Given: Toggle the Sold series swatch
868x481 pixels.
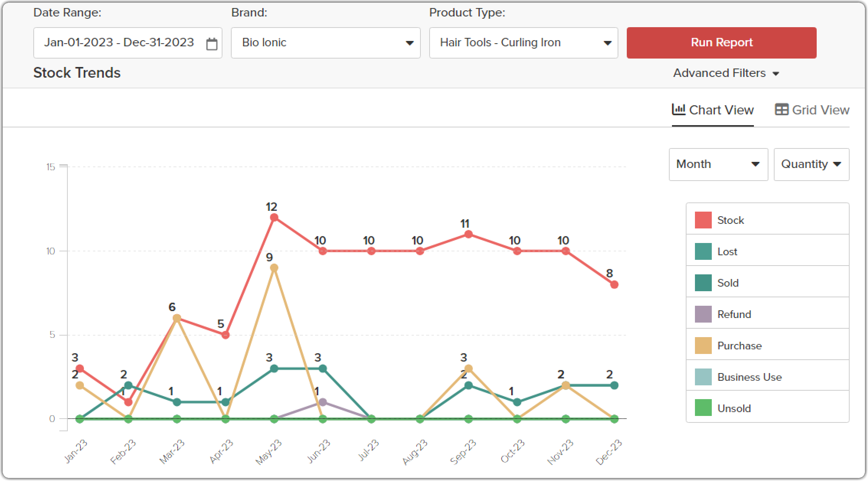Looking at the screenshot, I should (x=703, y=283).
